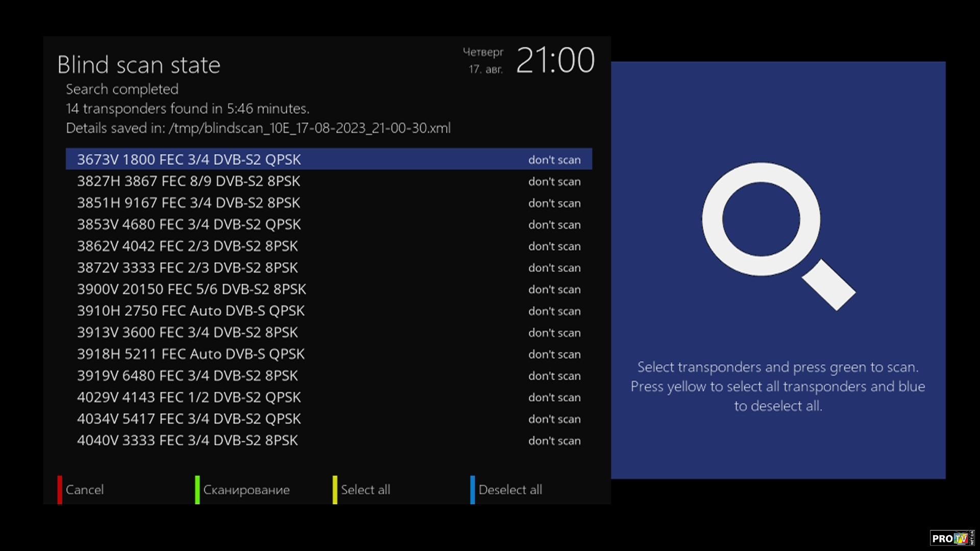This screenshot has height=551, width=980.
Task: Click the Select all button label
Action: (x=365, y=490)
